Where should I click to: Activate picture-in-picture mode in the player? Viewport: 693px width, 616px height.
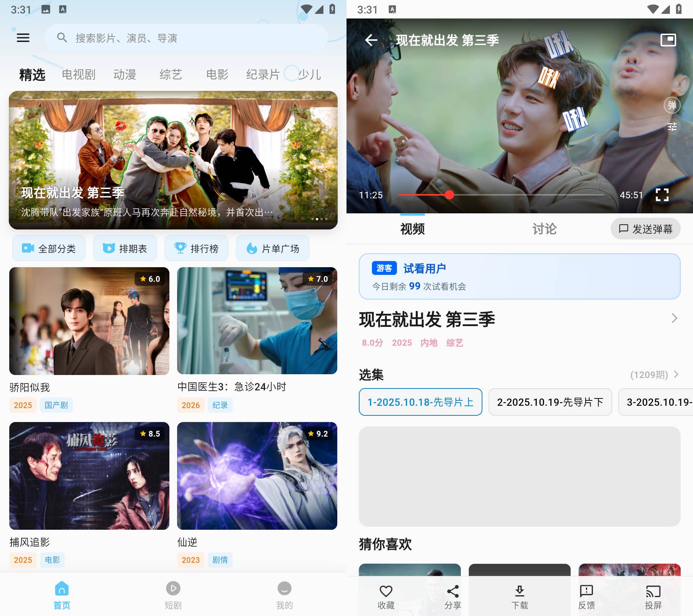click(x=668, y=40)
